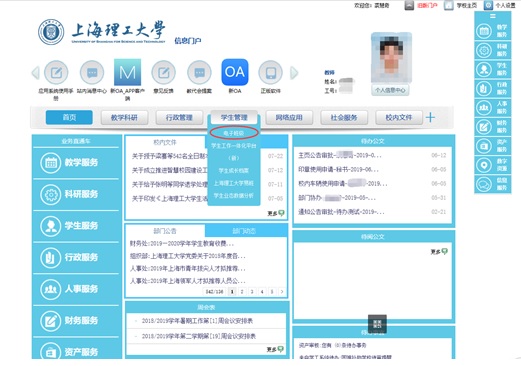521x366 pixels.
Task: Click the 正版软件 icon
Action: (x=270, y=72)
